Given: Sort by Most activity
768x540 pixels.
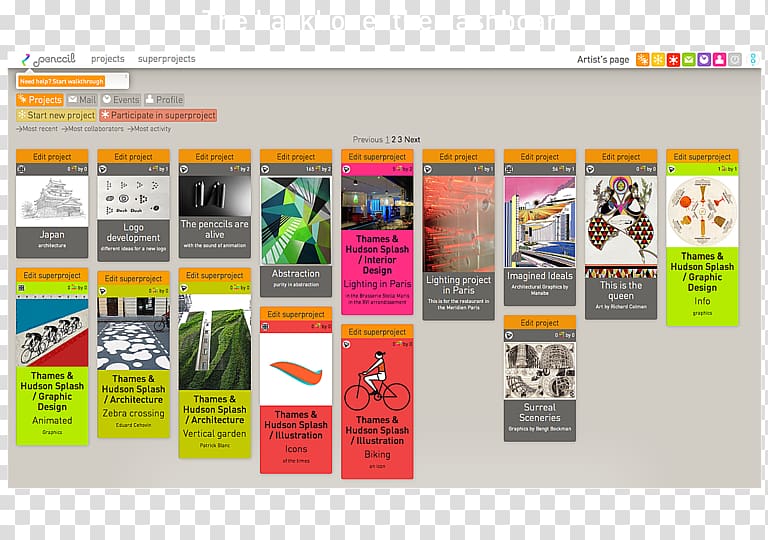Looking at the screenshot, I should (149, 129).
